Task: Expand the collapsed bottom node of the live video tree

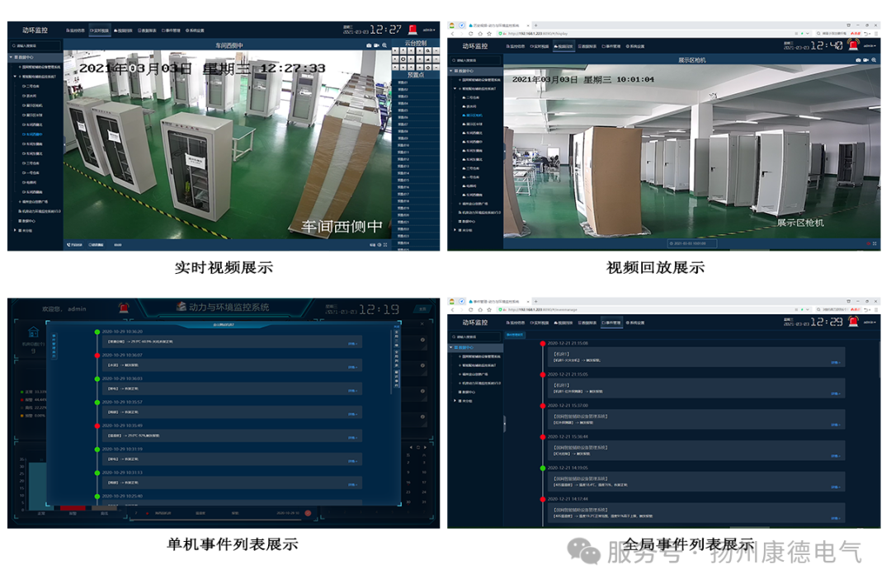Action: [15, 231]
